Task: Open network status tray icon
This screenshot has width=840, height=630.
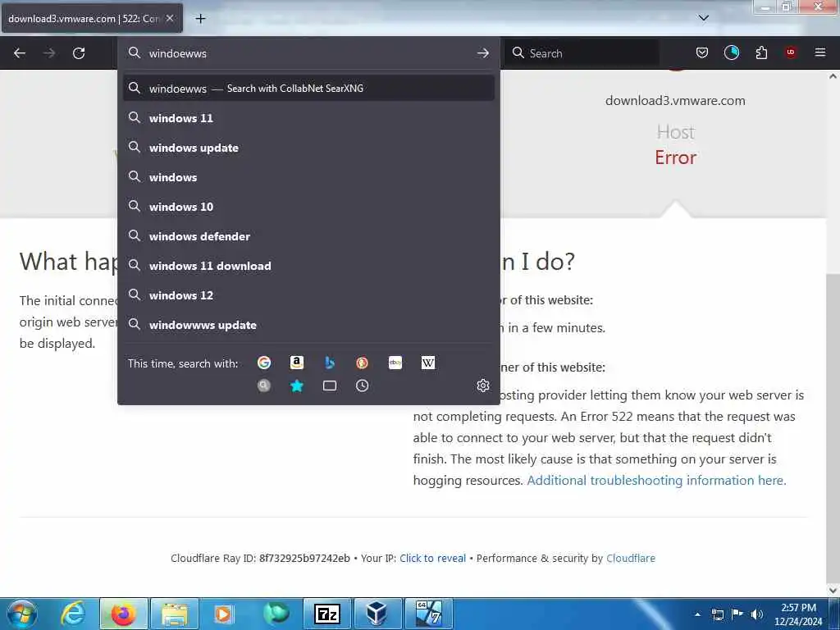Action: [x=717, y=614]
